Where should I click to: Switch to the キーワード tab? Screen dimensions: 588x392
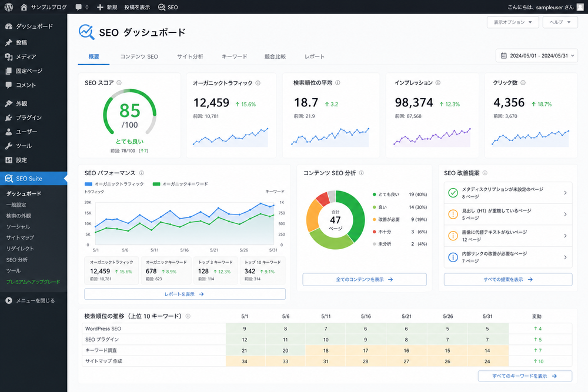pyautogui.click(x=235, y=56)
